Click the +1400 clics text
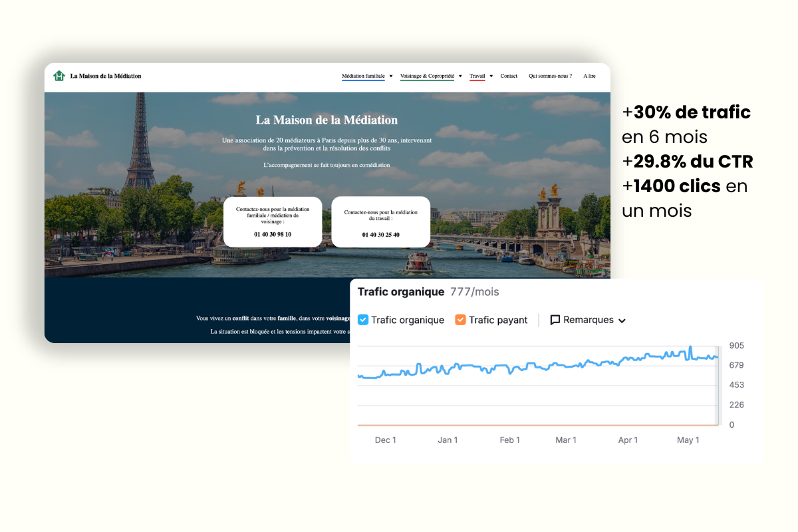The height and width of the screenshot is (532, 798). [x=672, y=186]
